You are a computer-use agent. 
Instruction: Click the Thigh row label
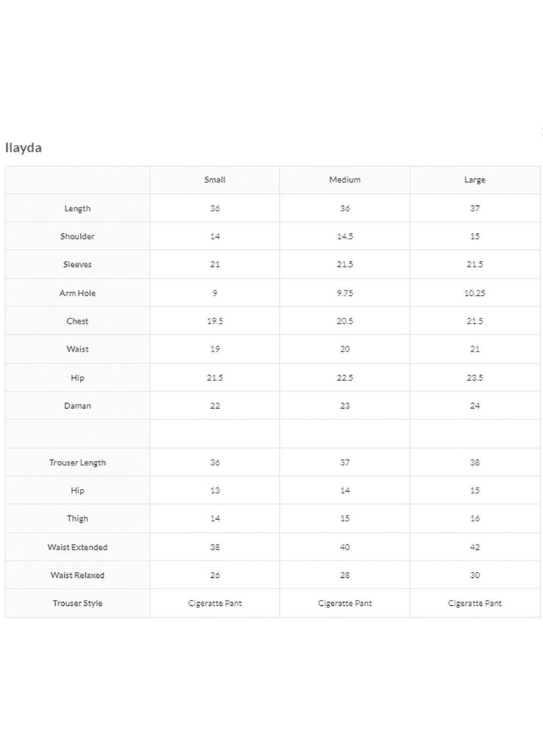[78, 518]
